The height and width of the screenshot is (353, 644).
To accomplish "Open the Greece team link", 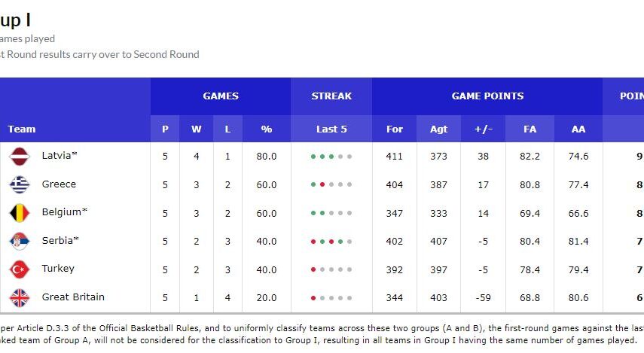I will point(59,184).
